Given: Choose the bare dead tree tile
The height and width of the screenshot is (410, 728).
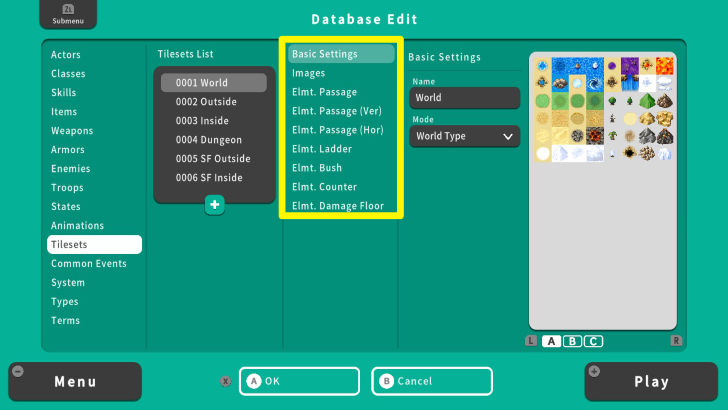Looking at the screenshot, I should pos(612,118).
